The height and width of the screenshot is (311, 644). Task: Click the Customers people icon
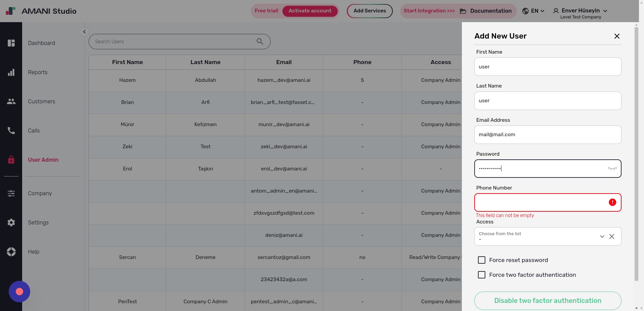point(11,101)
